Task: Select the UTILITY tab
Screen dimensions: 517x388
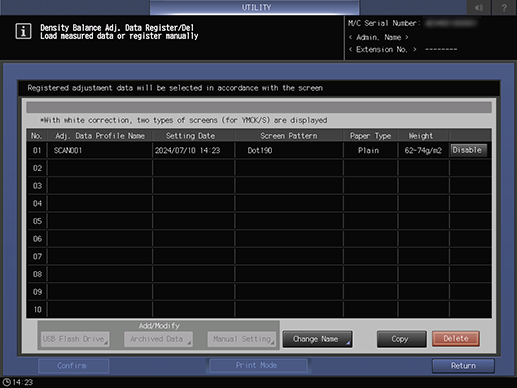Action: click(255, 7)
